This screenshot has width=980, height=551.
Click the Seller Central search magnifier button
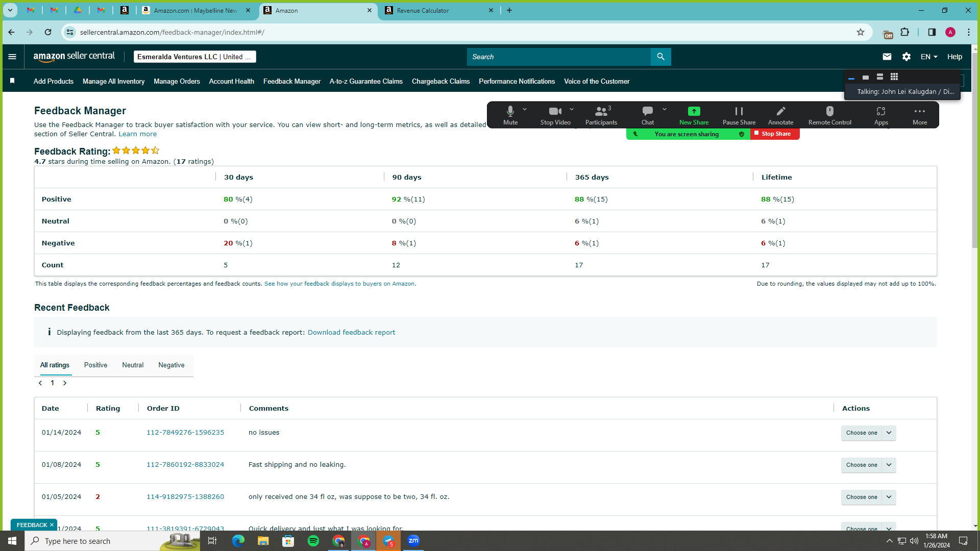pos(660,57)
